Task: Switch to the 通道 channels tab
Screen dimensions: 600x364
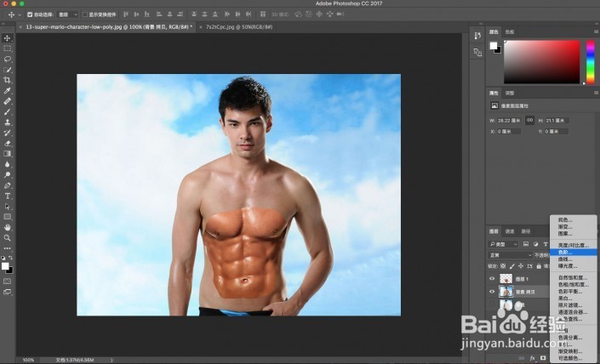Action: 510,231
